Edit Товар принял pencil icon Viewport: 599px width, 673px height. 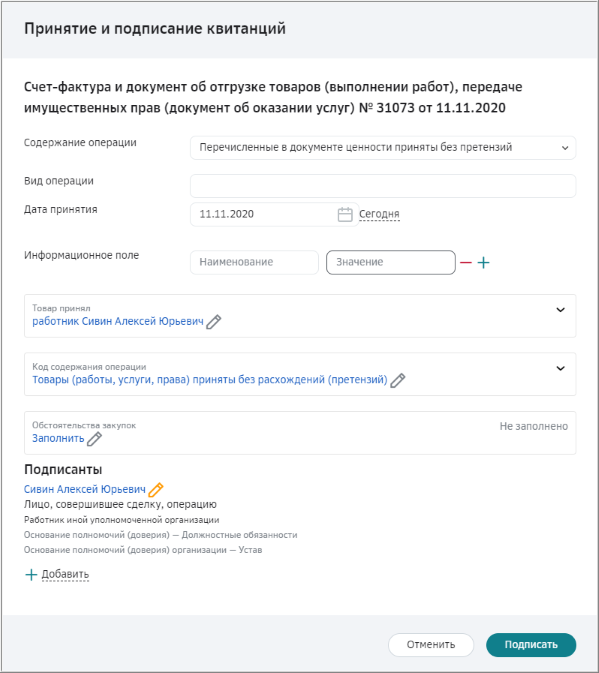point(214,321)
